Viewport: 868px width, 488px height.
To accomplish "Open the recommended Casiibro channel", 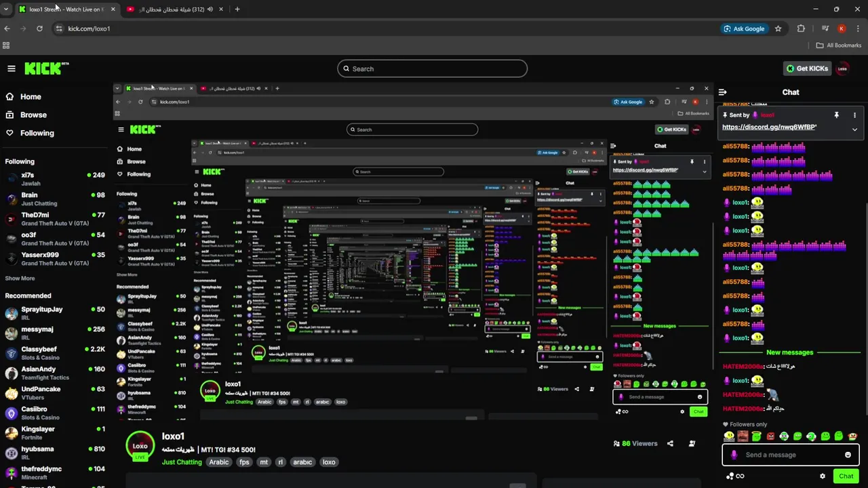I will tap(54, 413).
